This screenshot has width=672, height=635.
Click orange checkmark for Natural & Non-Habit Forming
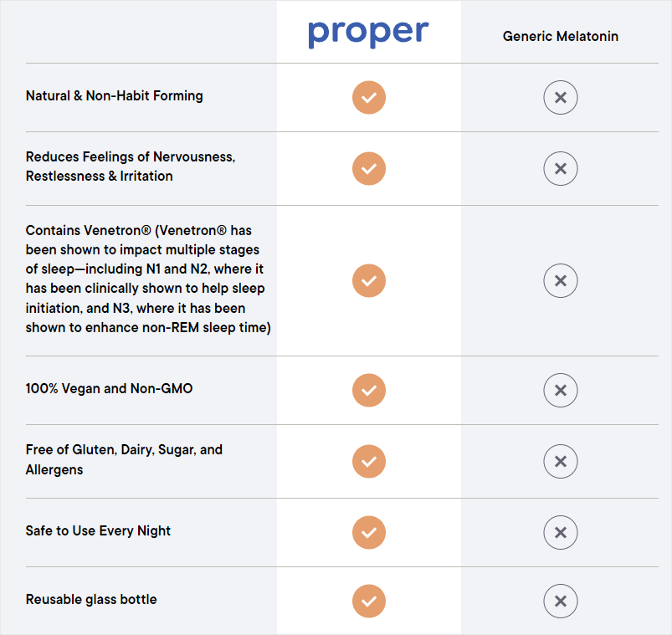369,98
